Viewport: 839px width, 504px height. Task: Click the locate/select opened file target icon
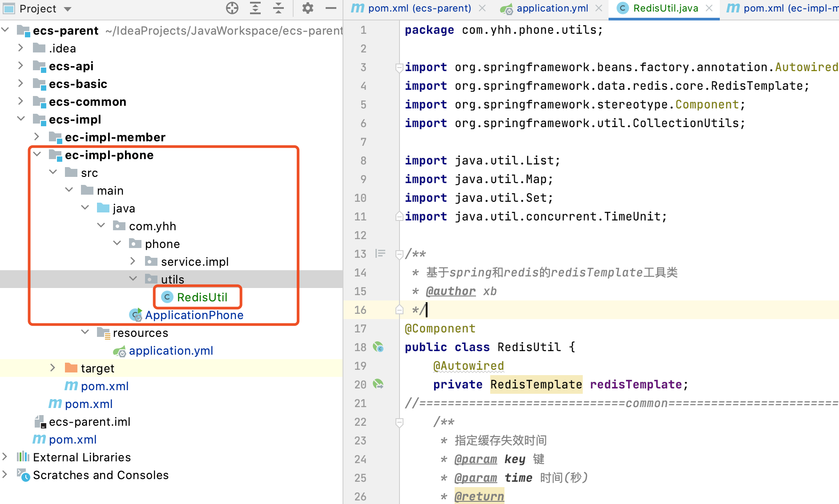click(232, 8)
